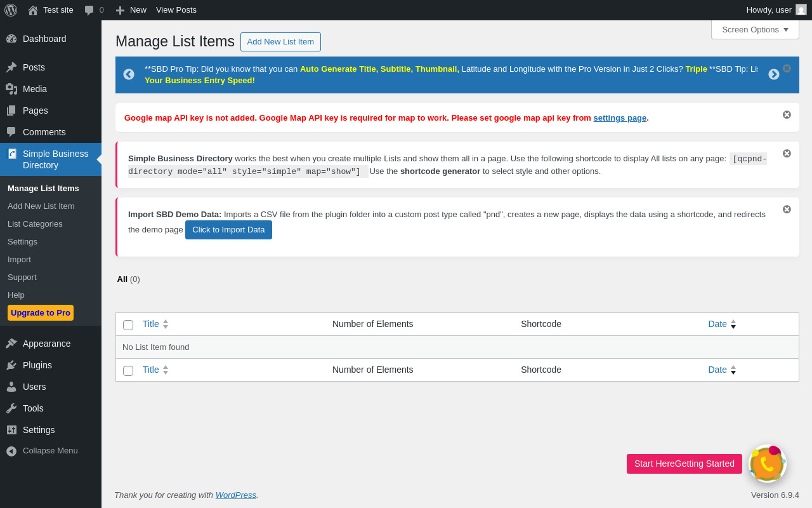812x508 pixels.
Task: Click the Version 6.9.4 footer text
Action: click(x=775, y=495)
